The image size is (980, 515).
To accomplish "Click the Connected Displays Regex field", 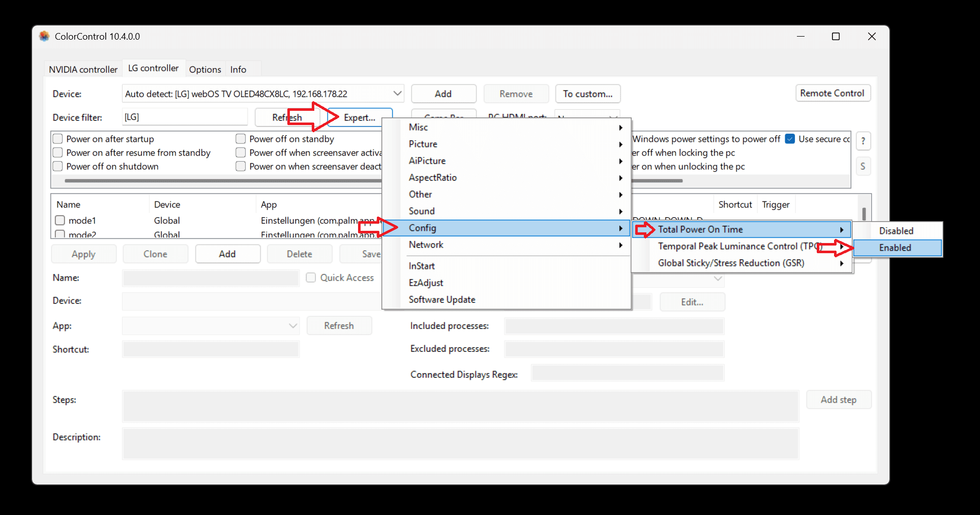I will (628, 373).
